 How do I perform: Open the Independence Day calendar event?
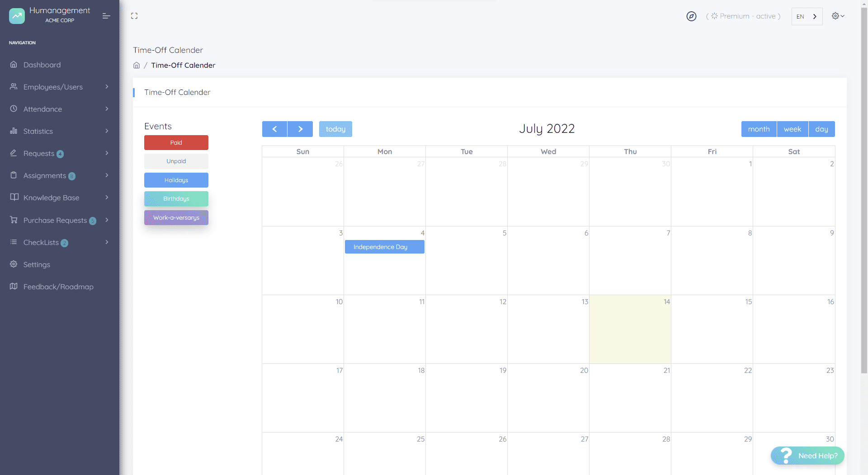click(384, 247)
